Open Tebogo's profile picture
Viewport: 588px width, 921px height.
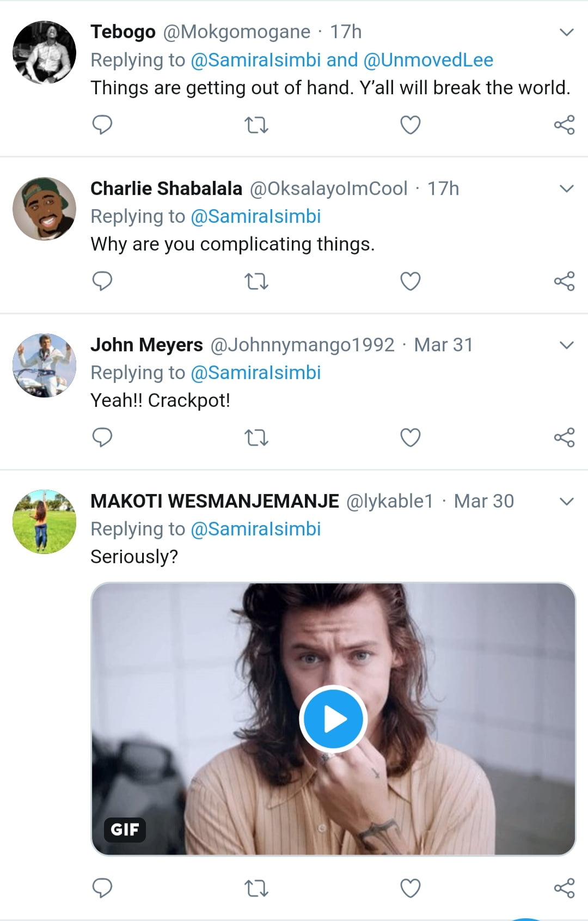pyautogui.click(x=44, y=52)
